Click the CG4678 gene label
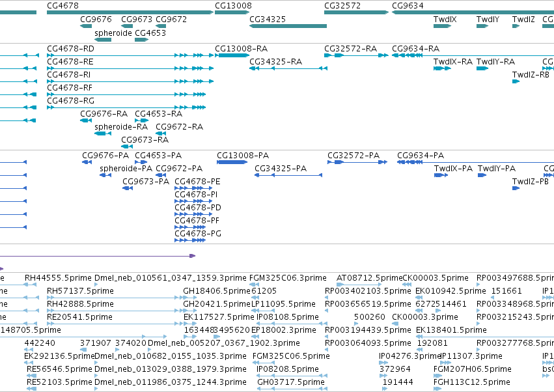 [x=62, y=6]
